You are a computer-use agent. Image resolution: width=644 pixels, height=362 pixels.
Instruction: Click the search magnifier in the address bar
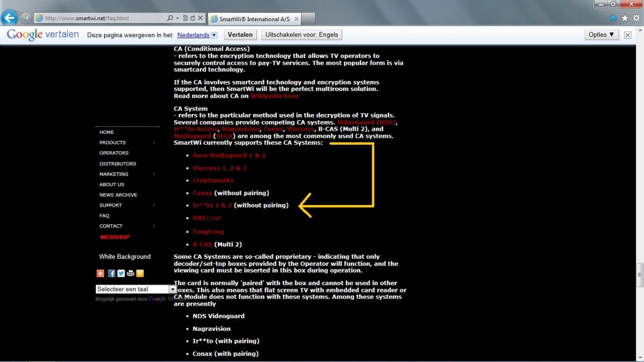170,18
